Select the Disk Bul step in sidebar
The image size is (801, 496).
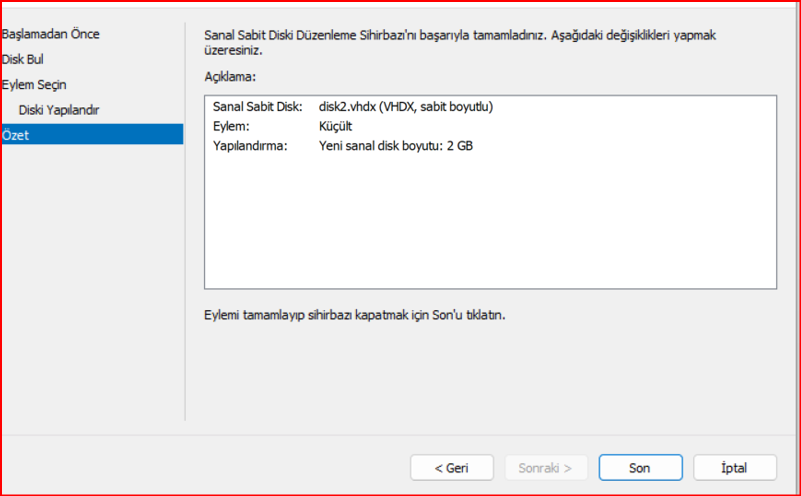pos(23,59)
